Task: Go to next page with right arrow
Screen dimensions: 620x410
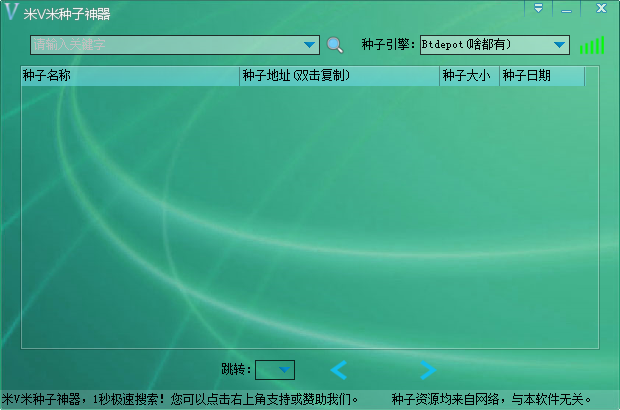Action: [427, 371]
